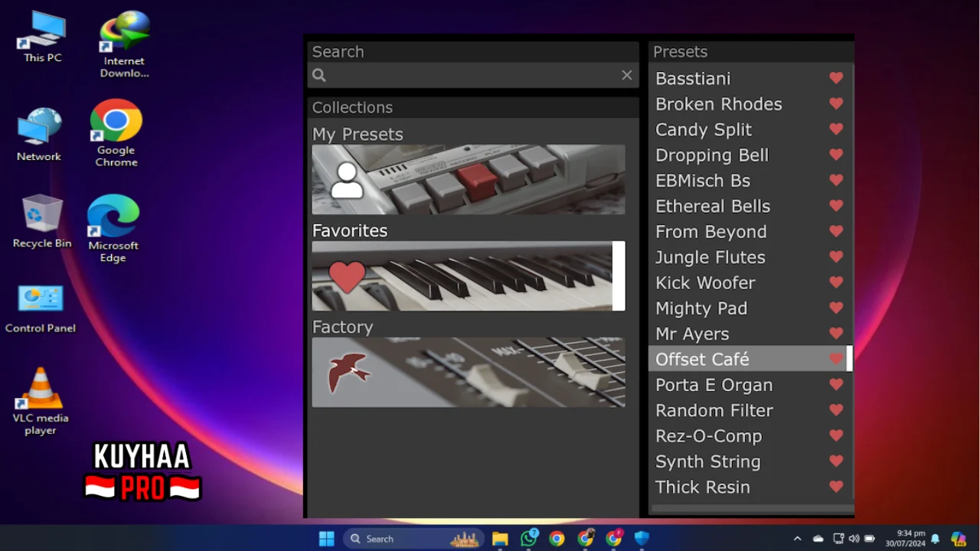This screenshot has height=551, width=980.
Task: Load the Synth String preset
Action: coord(708,461)
